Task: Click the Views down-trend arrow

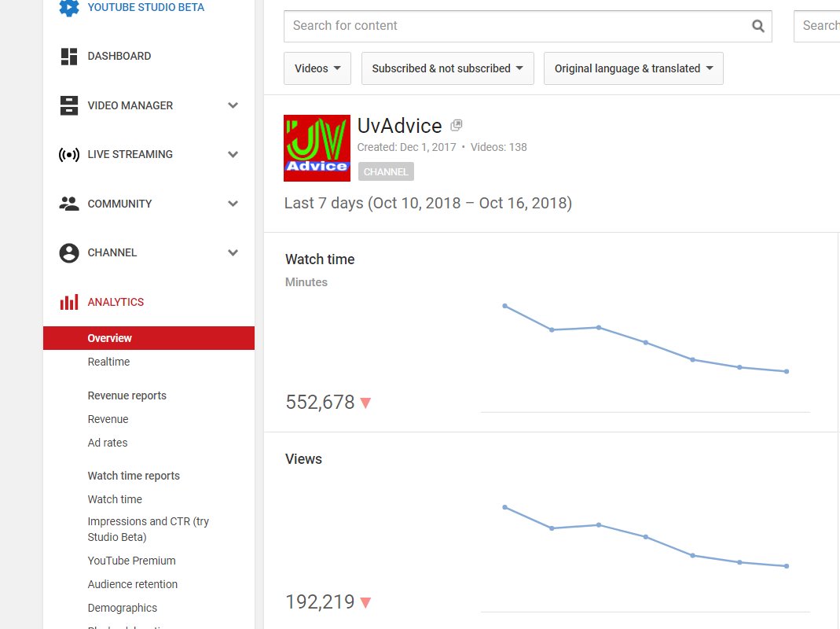Action: pos(366,603)
